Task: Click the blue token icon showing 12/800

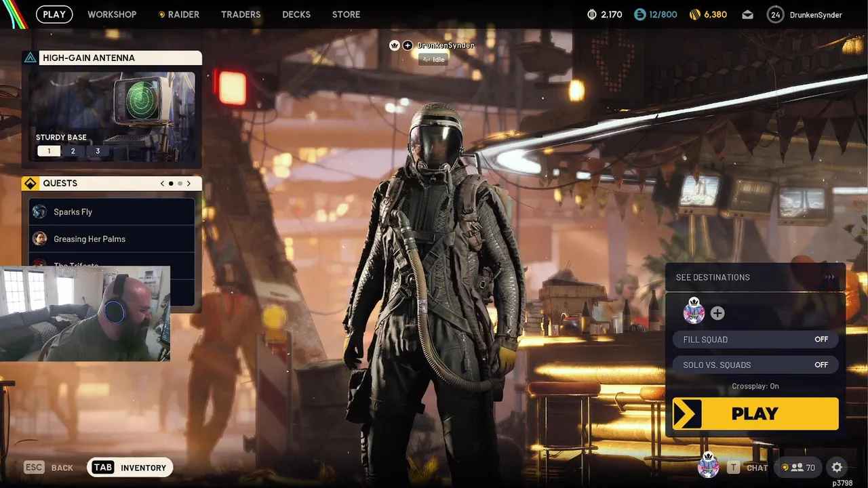Action: tap(640, 15)
